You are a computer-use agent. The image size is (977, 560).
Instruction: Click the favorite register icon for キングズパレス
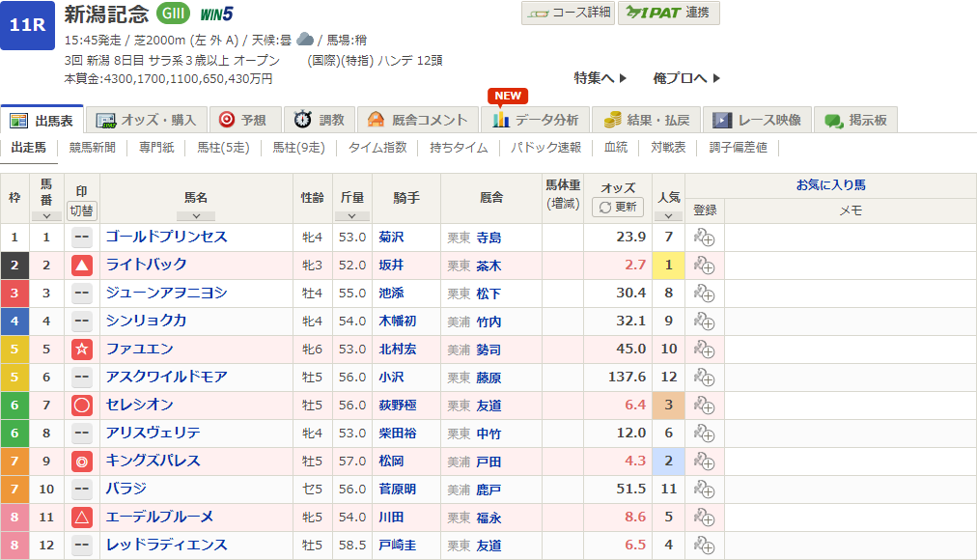click(704, 462)
